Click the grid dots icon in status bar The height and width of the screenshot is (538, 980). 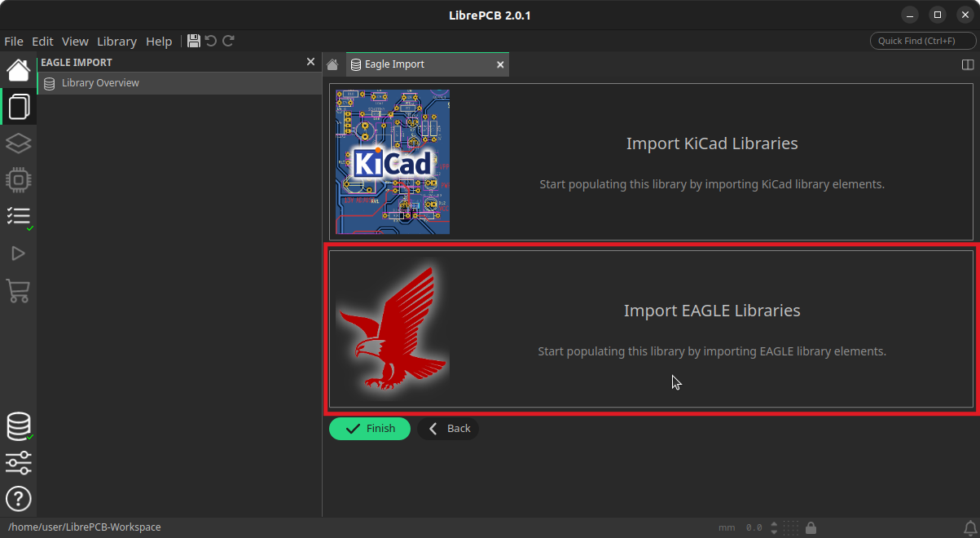coord(789,527)
